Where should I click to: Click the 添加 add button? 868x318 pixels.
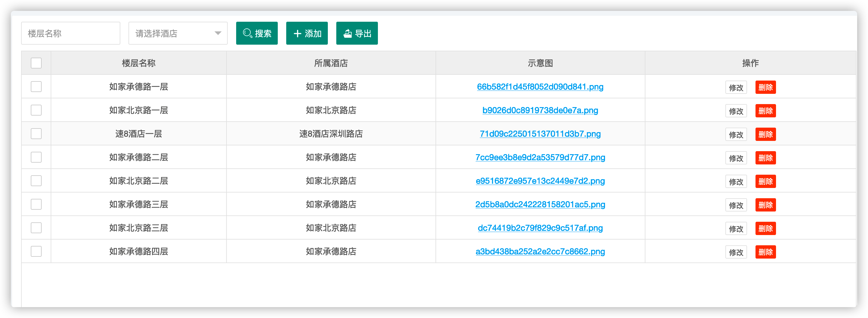click(307, 33)
